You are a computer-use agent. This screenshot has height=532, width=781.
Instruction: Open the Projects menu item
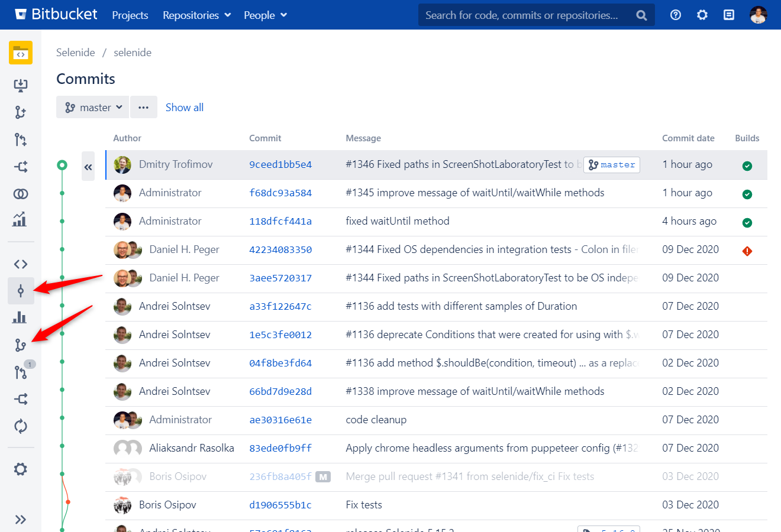pos(130,15)
